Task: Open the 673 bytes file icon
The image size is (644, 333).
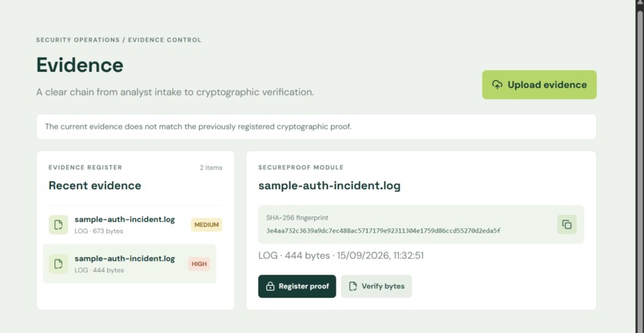Action: 58,224
